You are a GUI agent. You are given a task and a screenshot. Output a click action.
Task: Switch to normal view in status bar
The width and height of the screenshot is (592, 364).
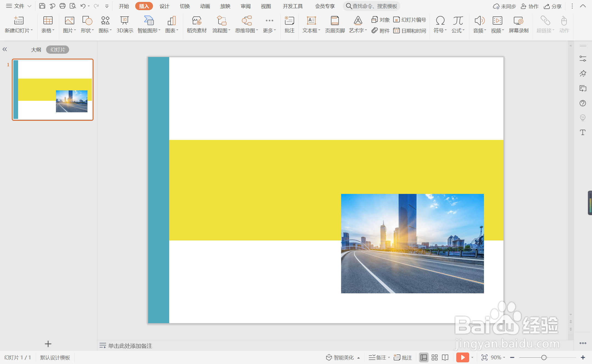click(x=424, y=357)
